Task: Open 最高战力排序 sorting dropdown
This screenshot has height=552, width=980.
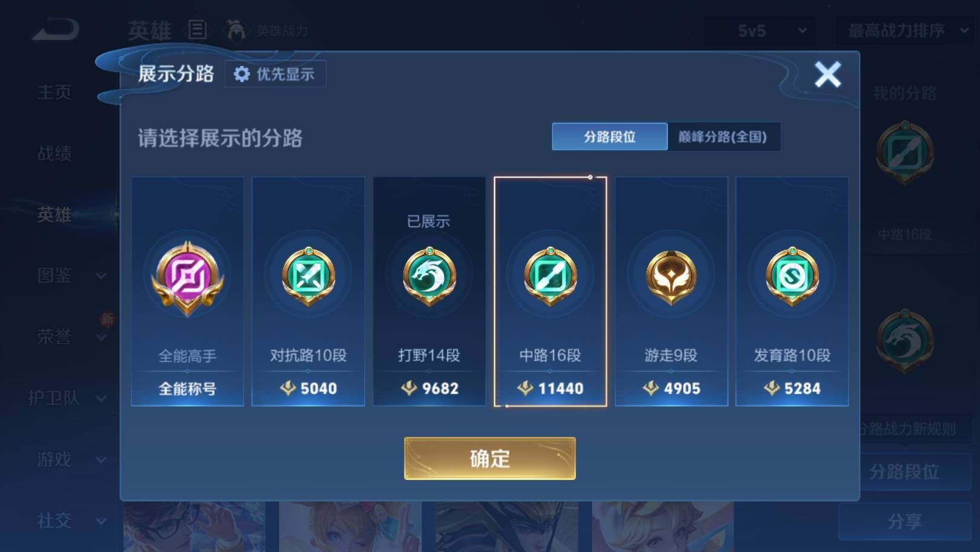Action: coord(905,30)
